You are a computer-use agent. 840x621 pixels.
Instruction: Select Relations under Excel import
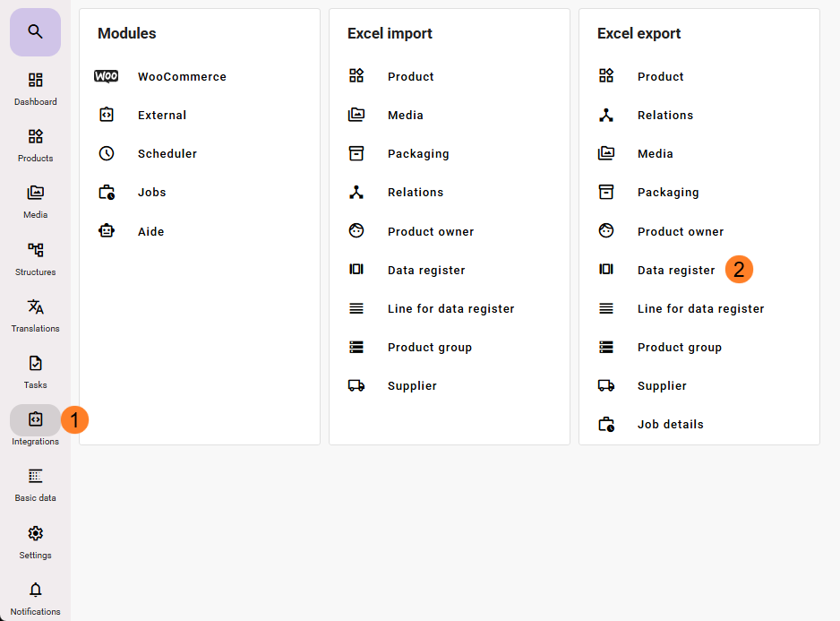coord(415,193)
